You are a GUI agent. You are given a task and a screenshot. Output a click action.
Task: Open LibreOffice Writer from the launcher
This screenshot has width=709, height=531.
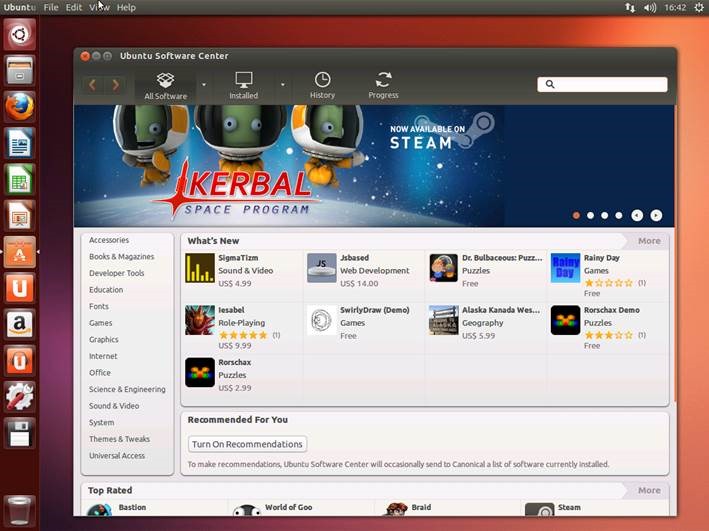[19, 143]
